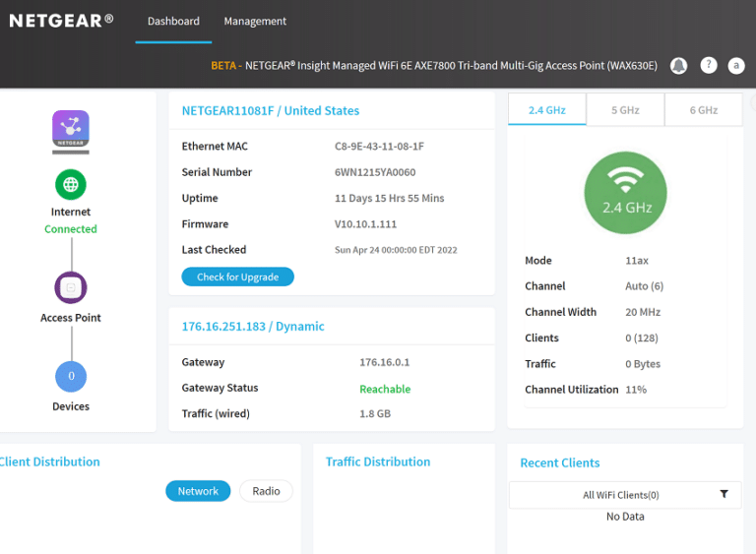Image resolution: width=756 pixels, height=554 pixels.
Task: Click the Access Point circle icon
Action: (71, 288)
